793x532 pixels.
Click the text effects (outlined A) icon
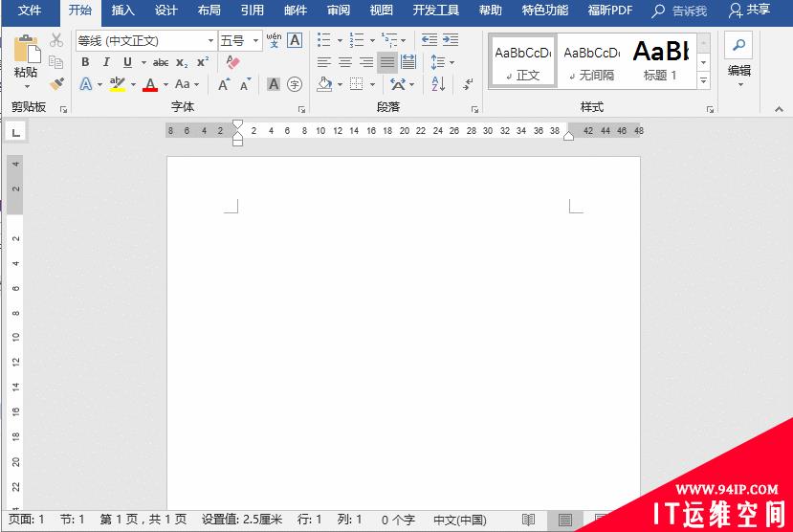click(86, 84)
